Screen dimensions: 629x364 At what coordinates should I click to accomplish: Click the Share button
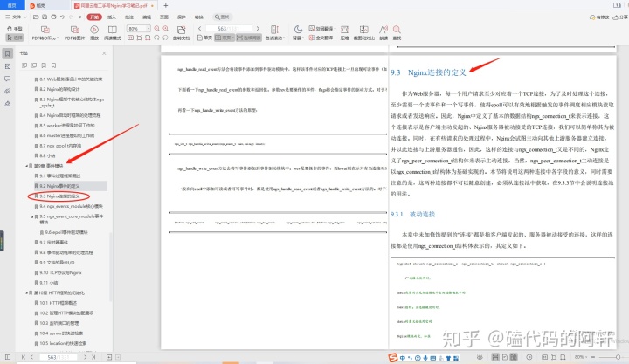pyautogui.click(x=620, y=17)
